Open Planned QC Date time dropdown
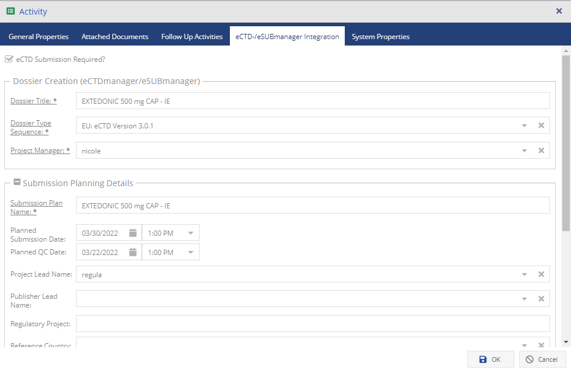The width and height of the screenshot is (571, 368). 190,252
